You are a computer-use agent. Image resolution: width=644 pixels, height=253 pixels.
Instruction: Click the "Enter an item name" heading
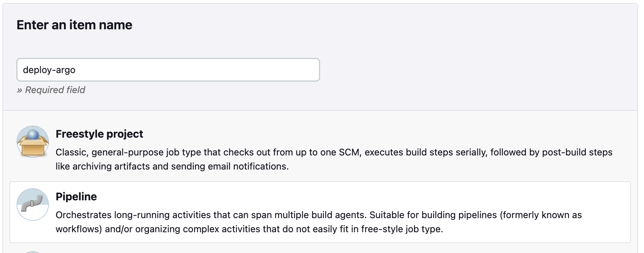coord(74,25)
